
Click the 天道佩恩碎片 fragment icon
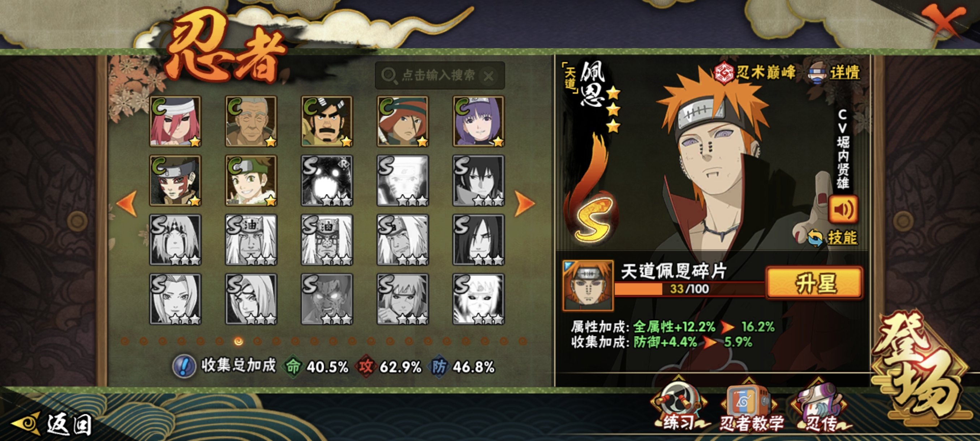coord(588,285)
